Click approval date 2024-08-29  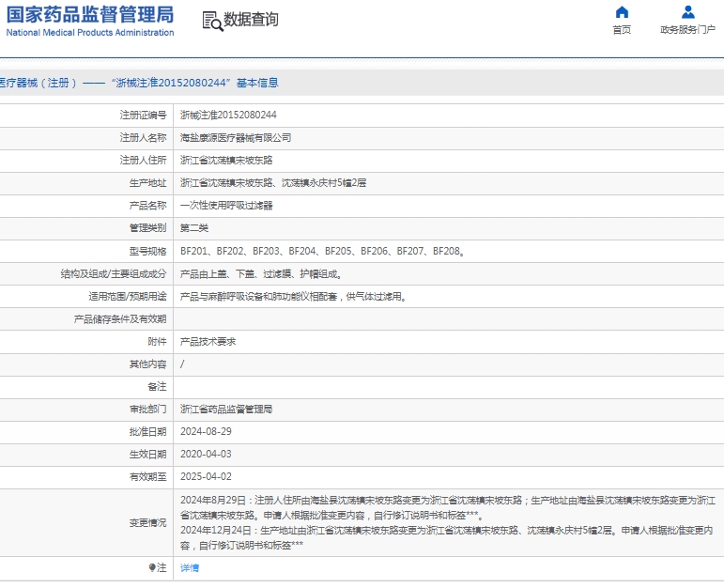tap(206, 432)
